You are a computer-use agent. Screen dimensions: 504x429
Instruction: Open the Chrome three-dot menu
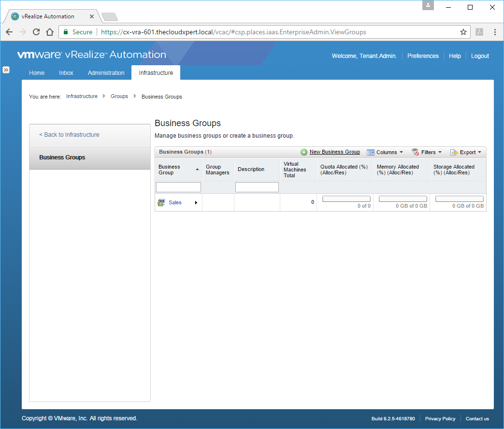[495, 32]
